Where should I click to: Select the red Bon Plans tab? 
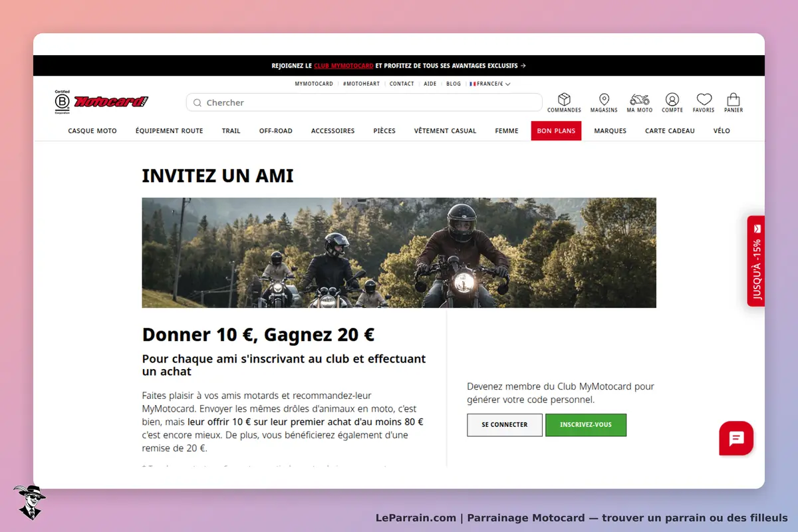click(556, 131)
